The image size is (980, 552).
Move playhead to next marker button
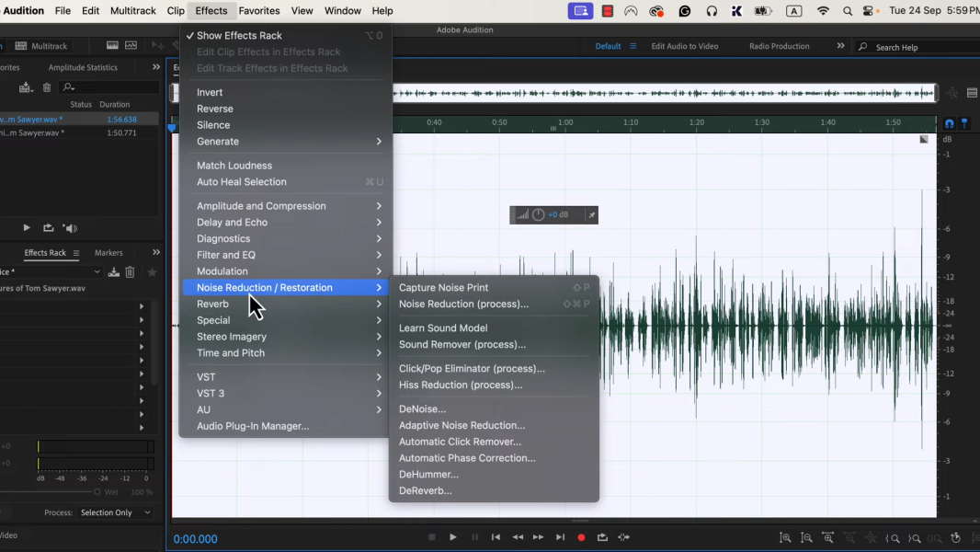pos(560,537)
